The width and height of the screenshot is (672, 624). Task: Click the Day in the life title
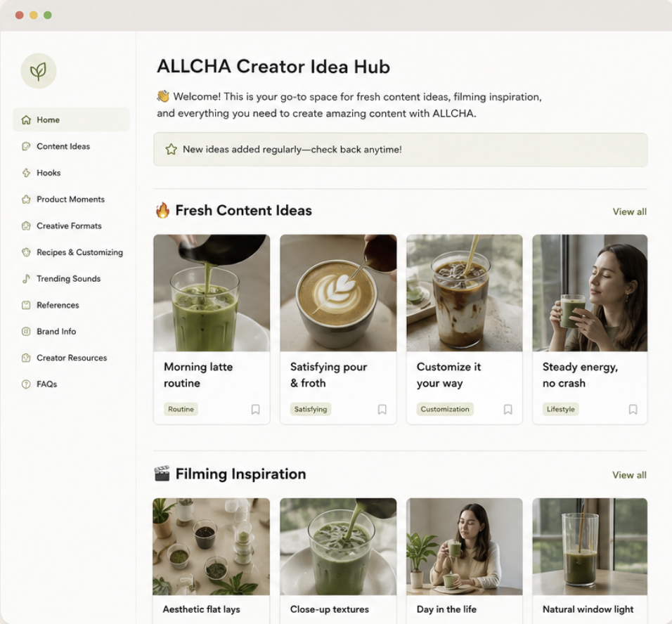446,609
